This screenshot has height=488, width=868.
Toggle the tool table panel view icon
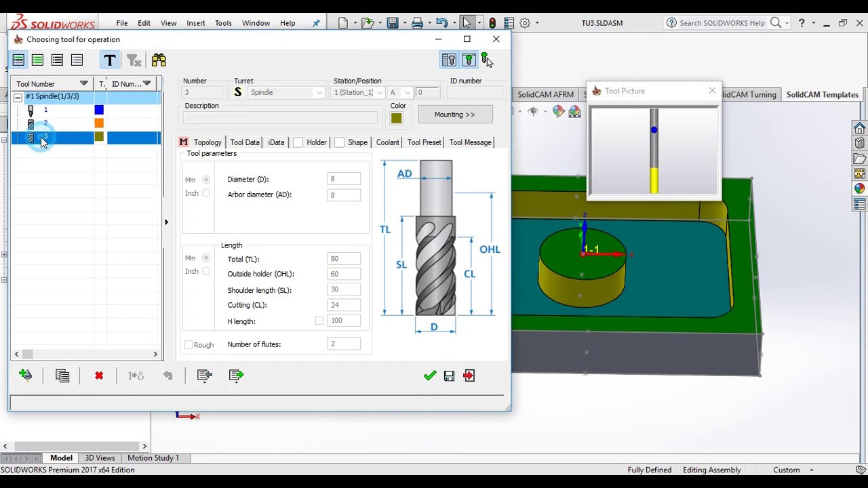point(449,60)
